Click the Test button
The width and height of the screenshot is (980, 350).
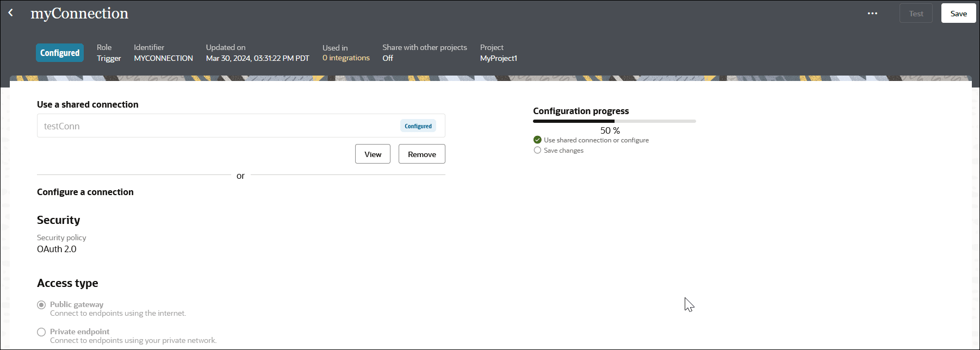tap(916, 14)
